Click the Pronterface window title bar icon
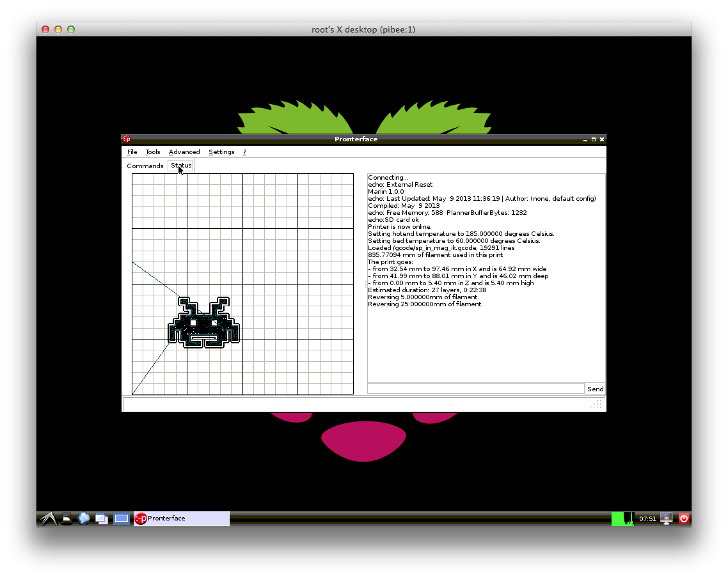The image size is (728, 578). [127, 139]
